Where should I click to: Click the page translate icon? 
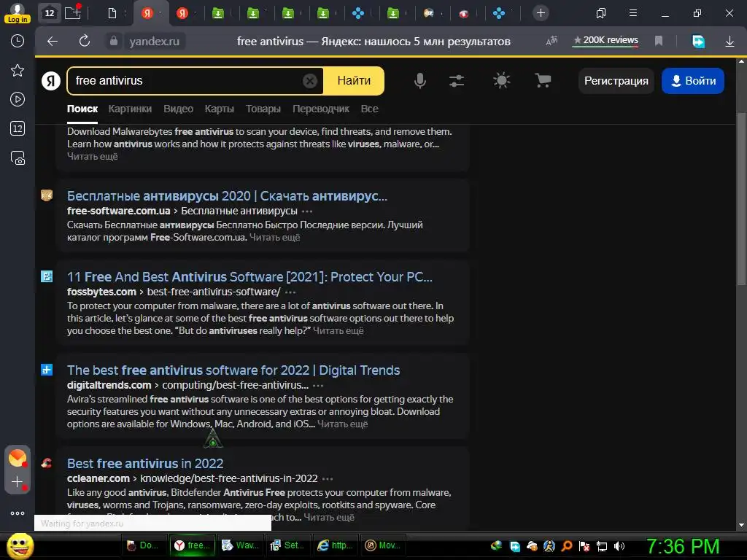pyautogui.click(x=551, y=41)
